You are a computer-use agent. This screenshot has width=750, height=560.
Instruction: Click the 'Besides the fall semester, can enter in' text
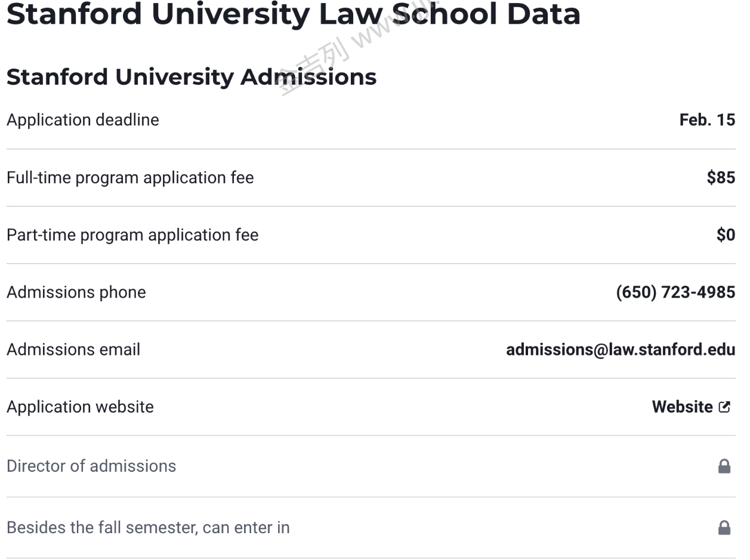pyautogui.click(x=148, y=528)
